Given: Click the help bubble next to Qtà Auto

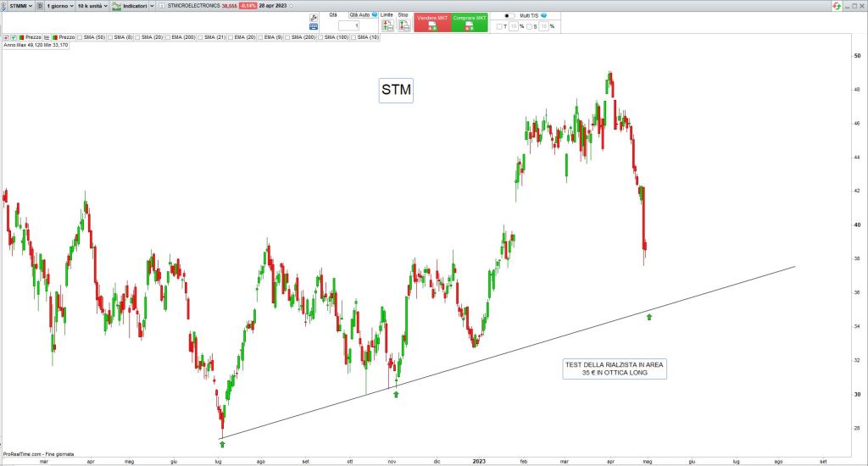Looking at the screenshot, I should tap(375, 15).
